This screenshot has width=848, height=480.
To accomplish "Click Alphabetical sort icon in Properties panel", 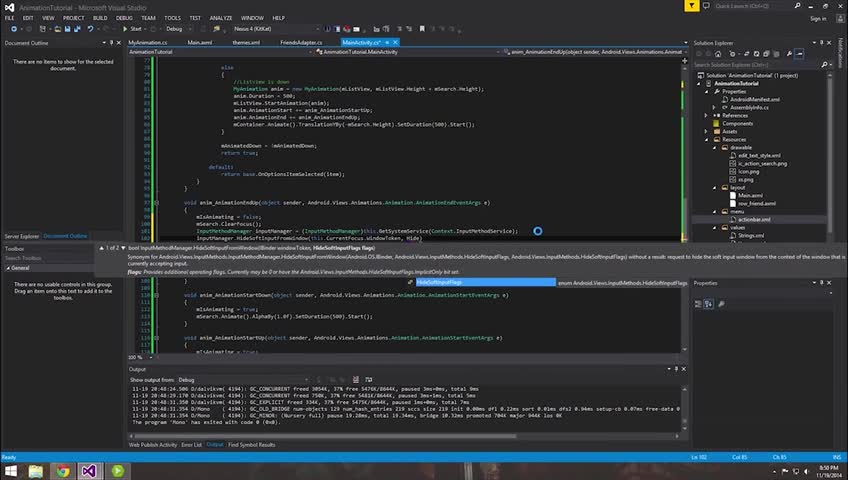I will (708, 304).
